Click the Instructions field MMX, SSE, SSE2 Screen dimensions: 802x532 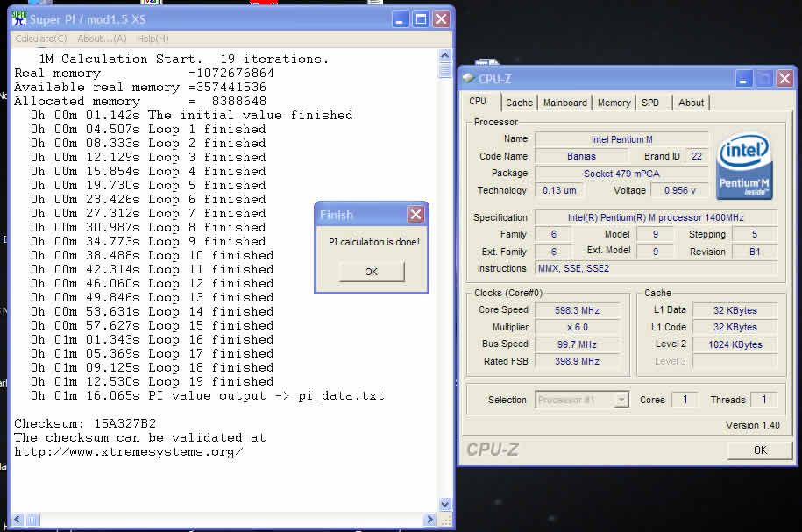[x=656, y=268]
